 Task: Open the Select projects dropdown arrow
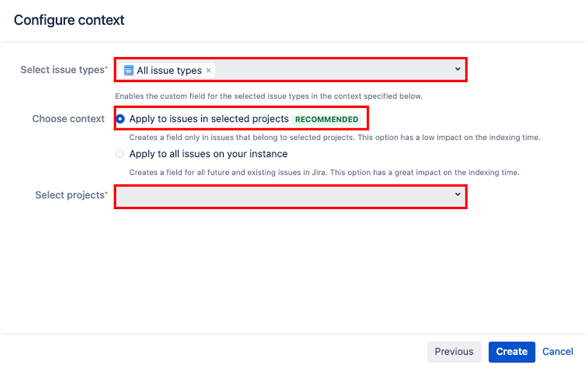[x=458, y=194]
